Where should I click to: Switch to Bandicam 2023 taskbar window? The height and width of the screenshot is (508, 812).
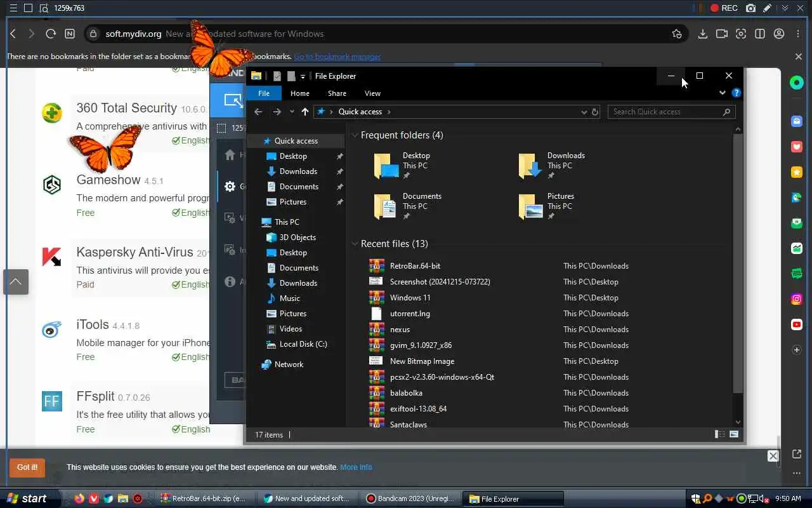click(x=410, y=498)
